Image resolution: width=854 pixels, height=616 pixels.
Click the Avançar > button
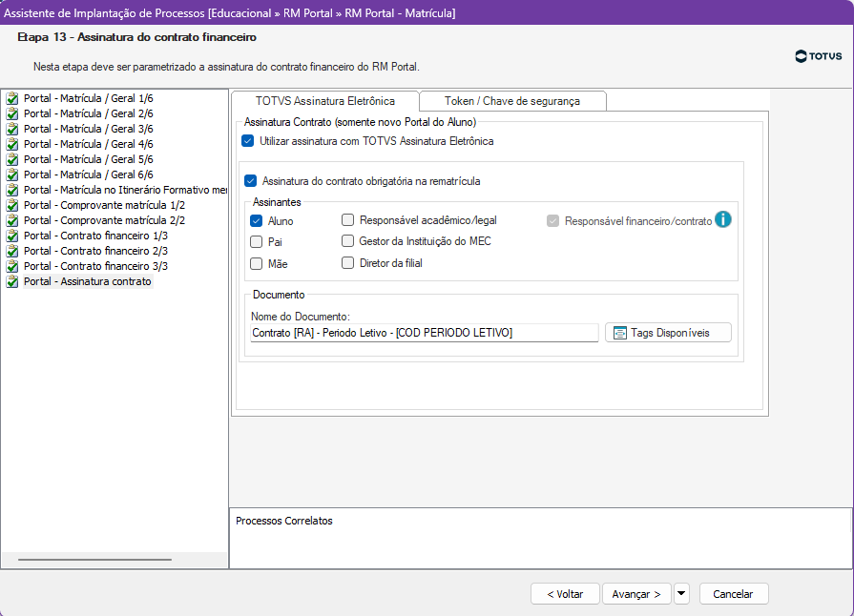point(636,594)
